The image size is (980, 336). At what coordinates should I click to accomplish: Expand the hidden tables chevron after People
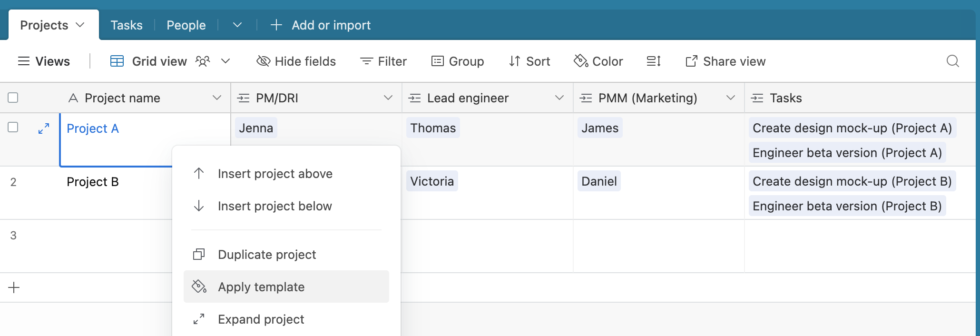pyautogui.click(x=237, y=25)
